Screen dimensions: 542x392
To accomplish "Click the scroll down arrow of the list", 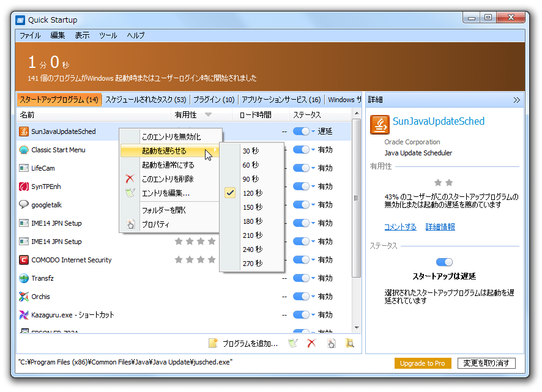I will [x=357, y=327].
